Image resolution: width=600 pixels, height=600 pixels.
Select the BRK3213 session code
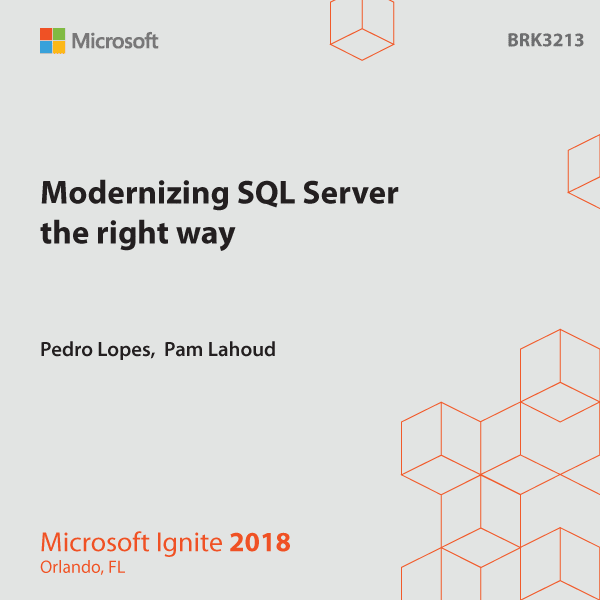click(545, 40)
